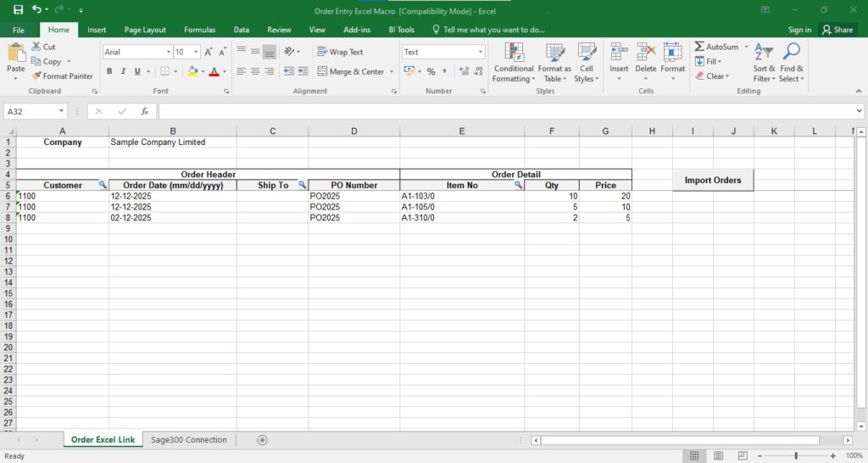The width and height of the screenshot is (868, 463).
Task: Toggle Italic text formatting
Action: click(123, 72)
